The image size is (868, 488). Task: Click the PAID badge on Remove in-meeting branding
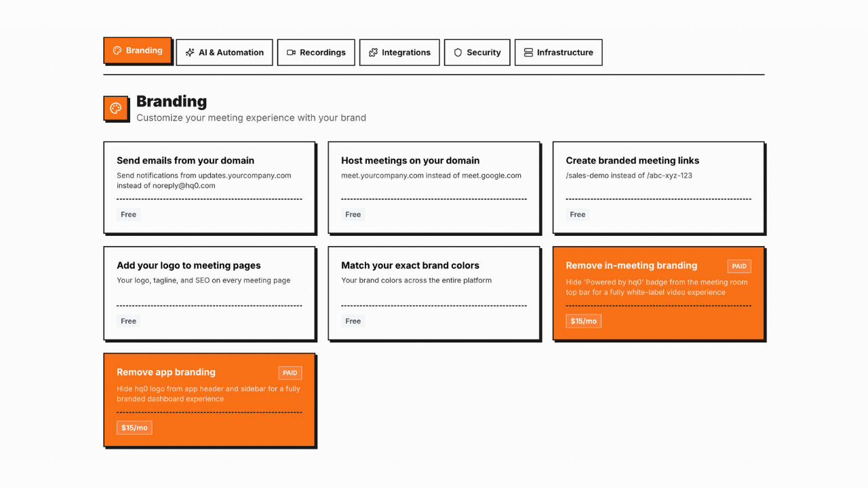coord(738,266)
